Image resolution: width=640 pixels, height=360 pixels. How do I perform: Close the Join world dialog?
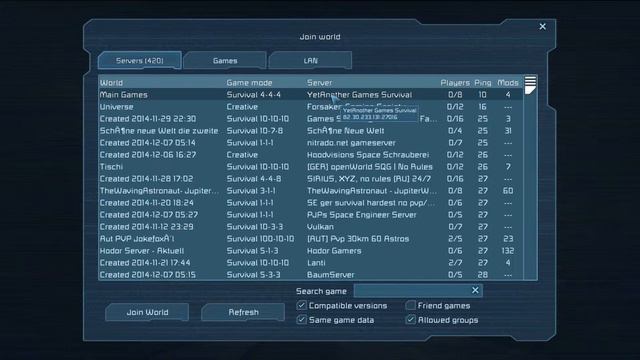point(542,27)
